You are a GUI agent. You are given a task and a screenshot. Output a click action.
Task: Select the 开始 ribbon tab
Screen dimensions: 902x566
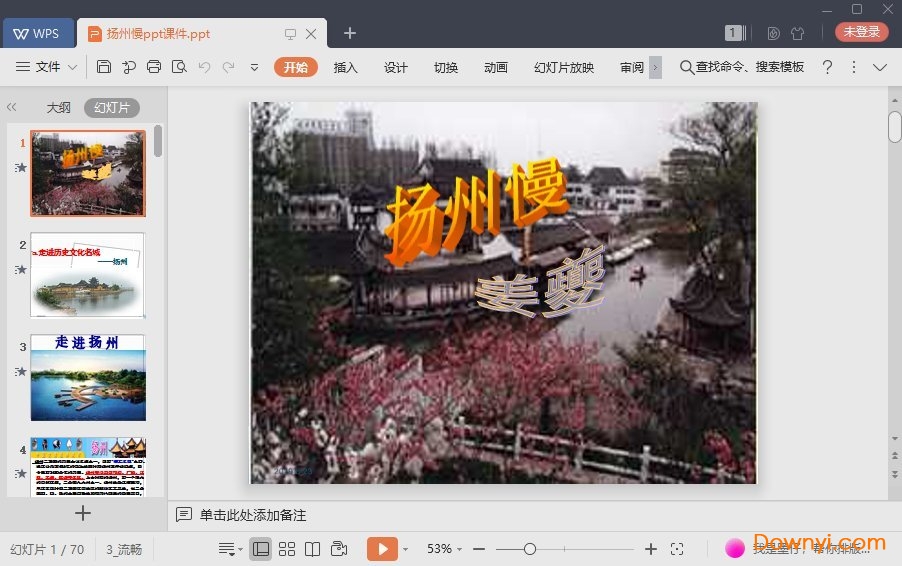click(296, 67)
